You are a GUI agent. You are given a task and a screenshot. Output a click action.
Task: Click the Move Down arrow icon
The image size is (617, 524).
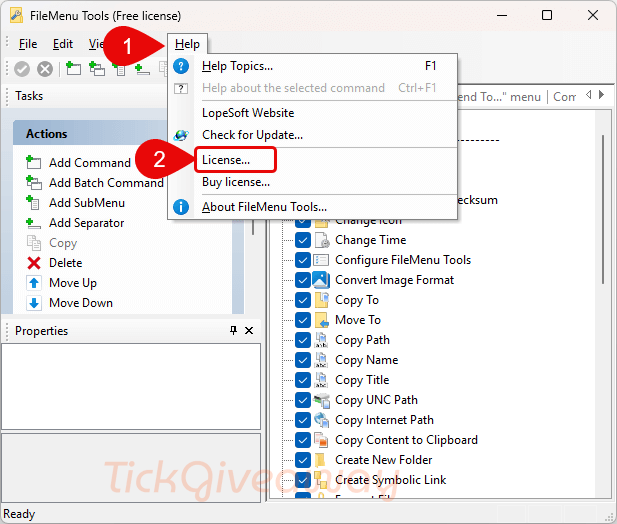[x=34, y=303]
